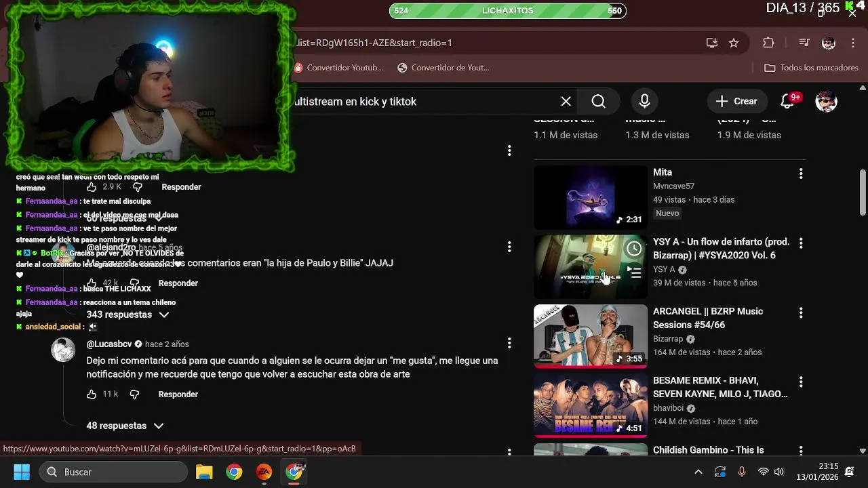
Task: Like the Lucasbcv comment
Action: click(x=92, y=394)
